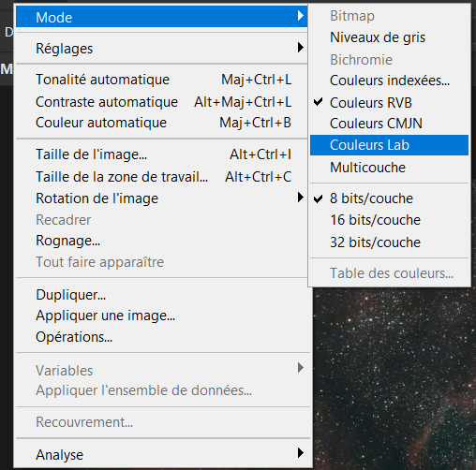
Task: Select the checked 8 bits/couche depth
Action: [x=389, y=198]
